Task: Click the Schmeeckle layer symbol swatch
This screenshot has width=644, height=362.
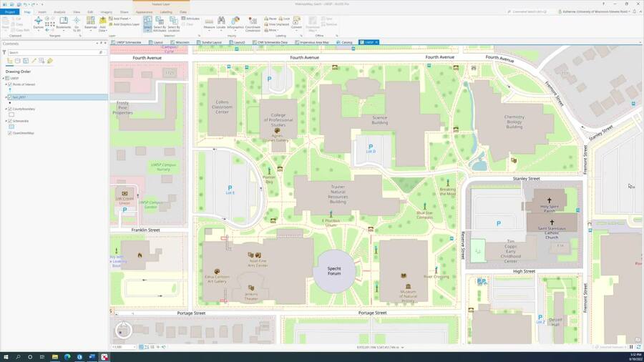Action: (11, 127)
